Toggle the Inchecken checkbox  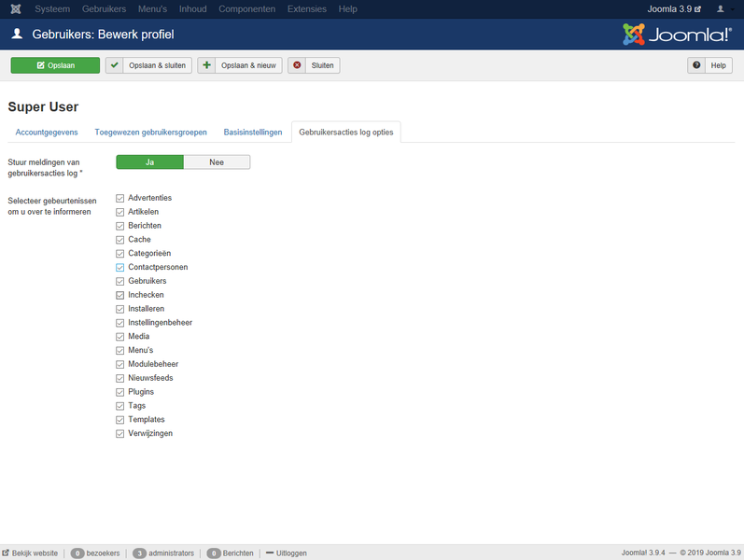point(120,295)
